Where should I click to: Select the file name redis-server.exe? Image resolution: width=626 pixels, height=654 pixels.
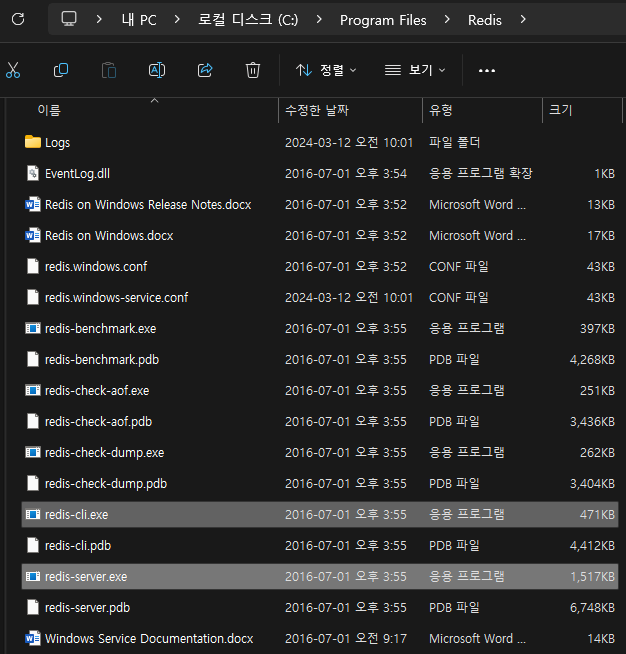pos(86,576)
